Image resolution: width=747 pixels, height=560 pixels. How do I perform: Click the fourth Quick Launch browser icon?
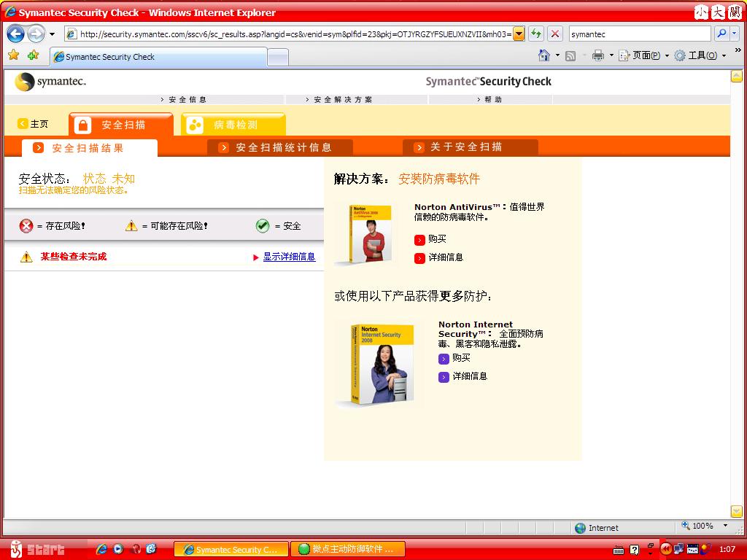pos(152,549)
